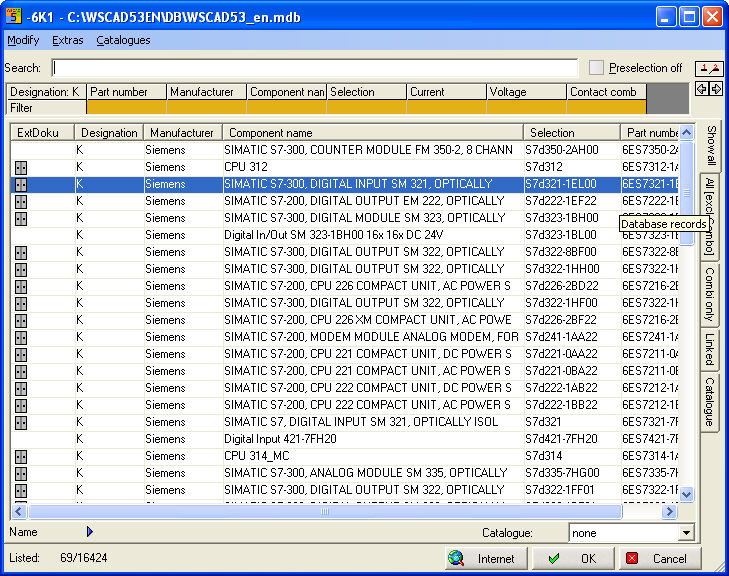
Task: Select the COUNTER MODULE FM 350-2 row
Action: [344, 150]
